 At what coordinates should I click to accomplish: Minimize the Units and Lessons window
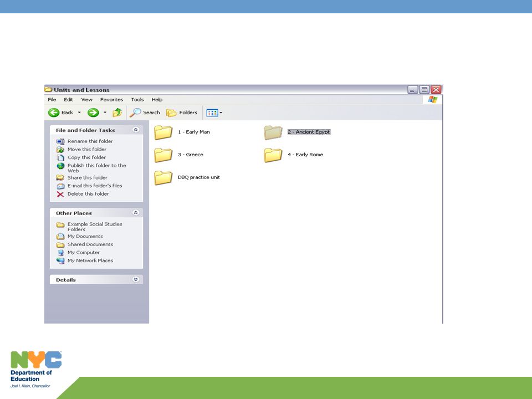(412, 90)
